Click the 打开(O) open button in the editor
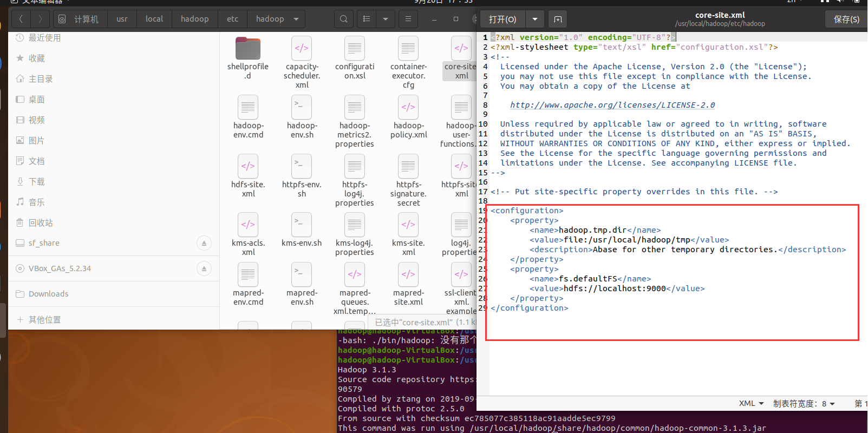868x433 pixels. pyautogui.click(x=502, y=19)
